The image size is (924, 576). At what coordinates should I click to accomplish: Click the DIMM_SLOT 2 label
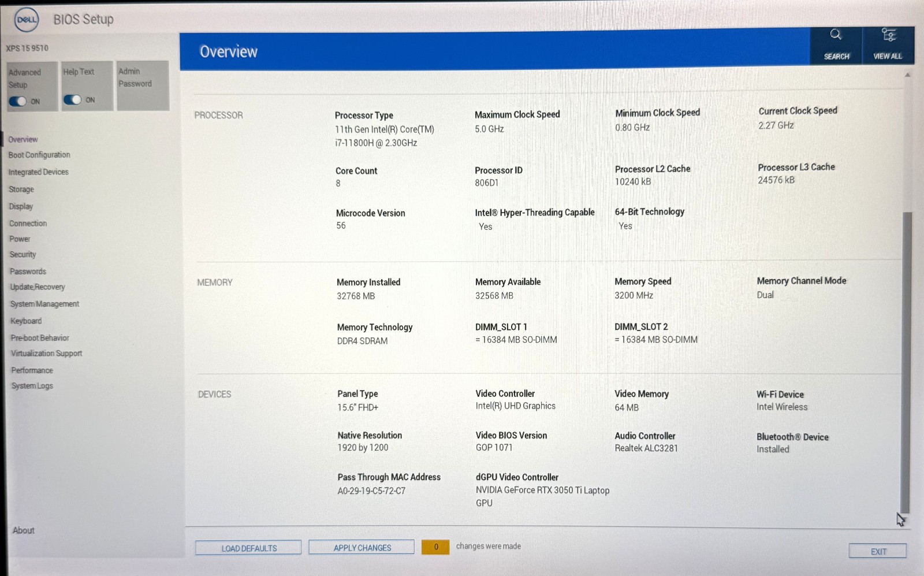[641, 326]
